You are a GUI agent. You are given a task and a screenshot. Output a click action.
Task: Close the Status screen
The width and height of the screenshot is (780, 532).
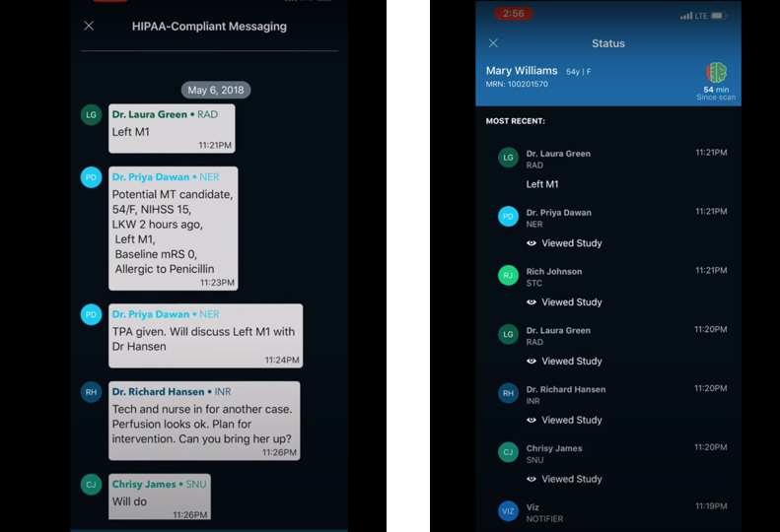493,43
